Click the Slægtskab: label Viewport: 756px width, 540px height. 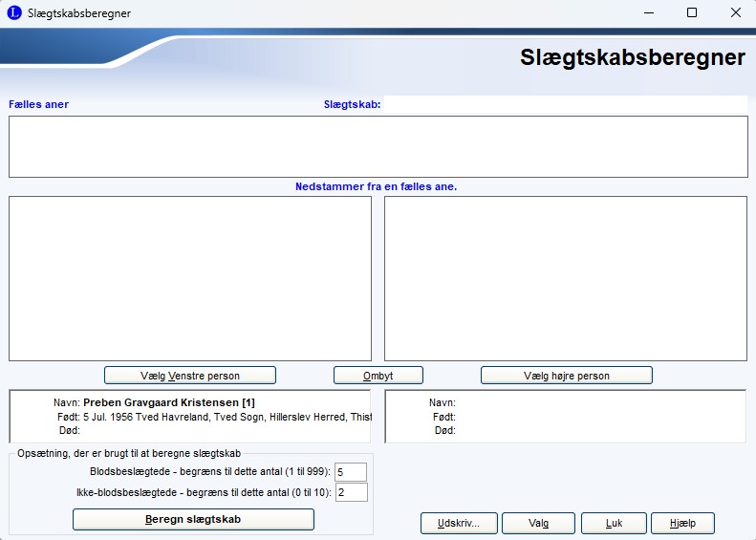353,105
